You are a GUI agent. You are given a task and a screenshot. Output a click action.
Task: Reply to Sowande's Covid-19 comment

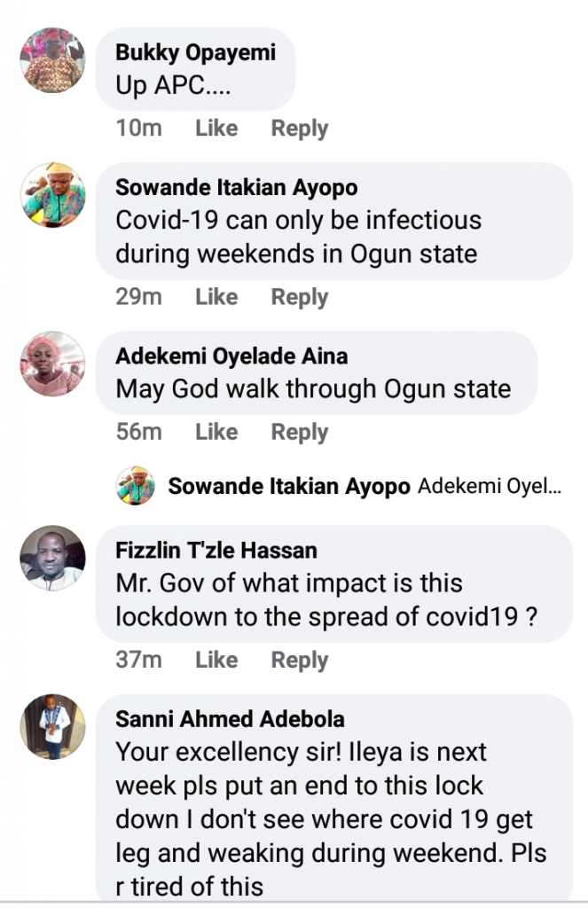coord(300,297)
